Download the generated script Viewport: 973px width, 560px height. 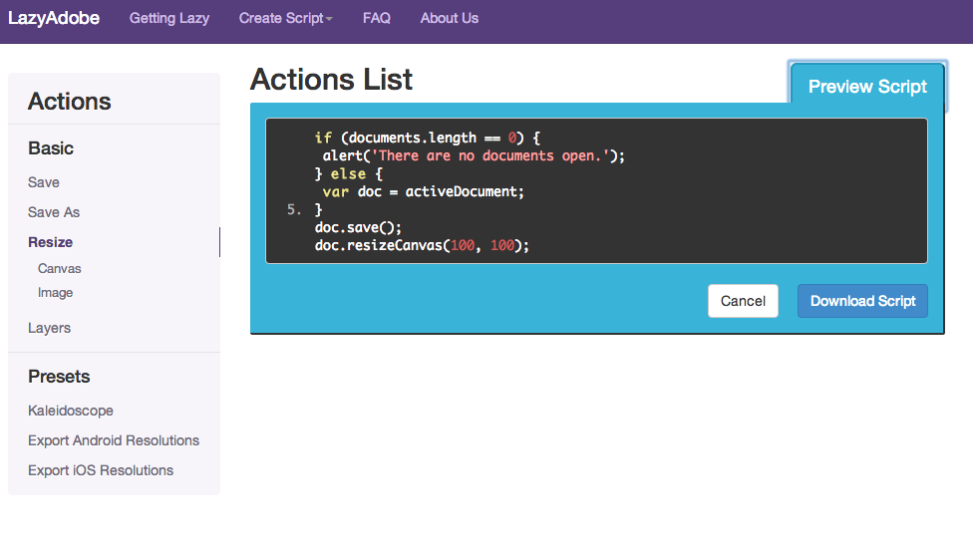pos(862,301)
